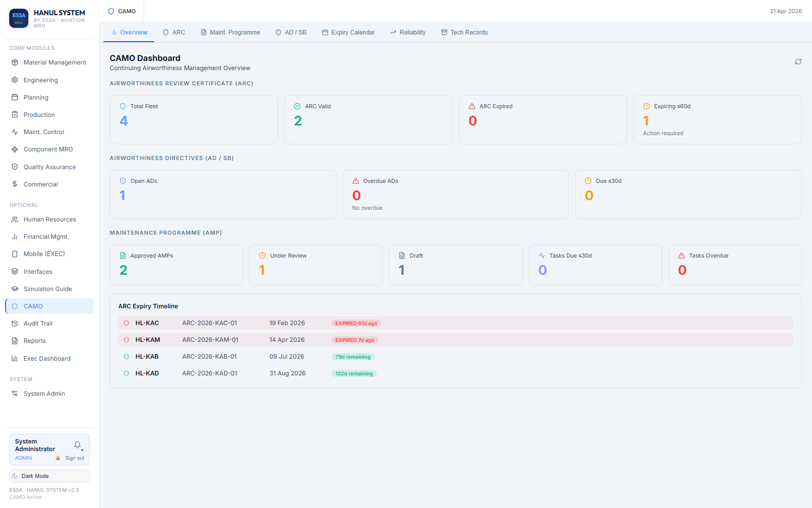
Task: Toggle Dark Mode
Action: (49, 476)
